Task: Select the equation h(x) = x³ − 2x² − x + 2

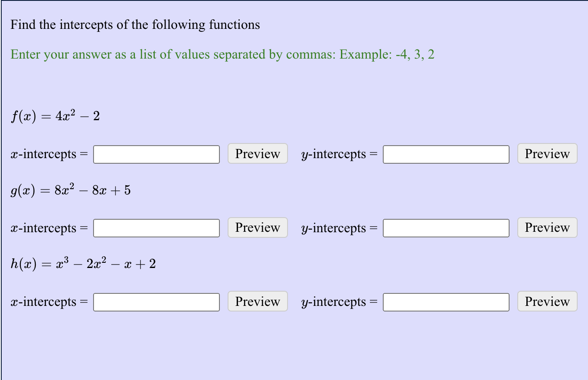Action: [x=83, y=263]
